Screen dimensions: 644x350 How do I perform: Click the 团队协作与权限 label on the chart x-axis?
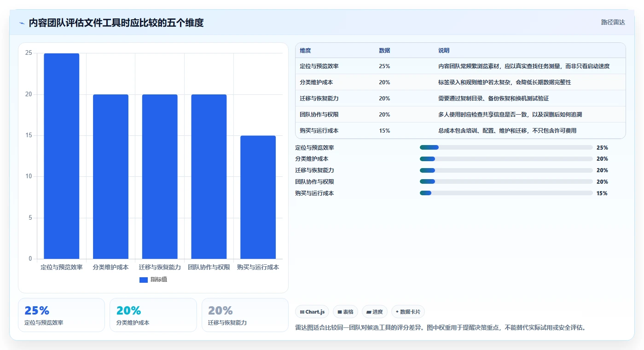point(209,267)
